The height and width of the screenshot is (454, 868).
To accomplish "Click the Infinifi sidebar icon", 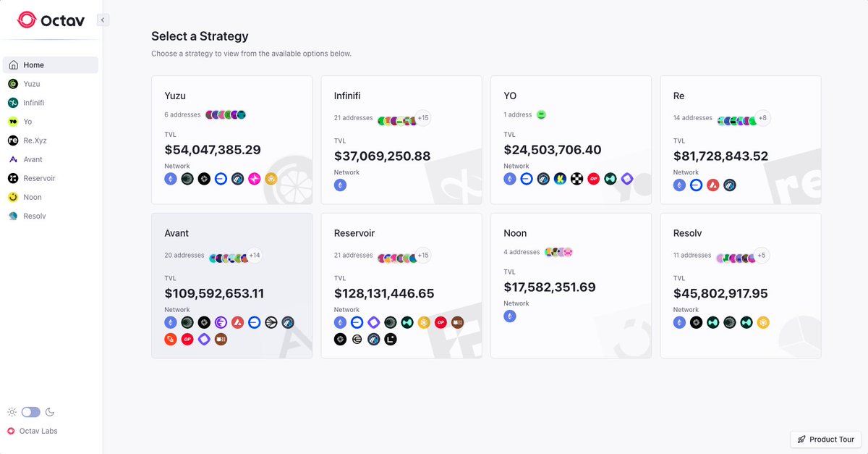I will tap(13, 103).
